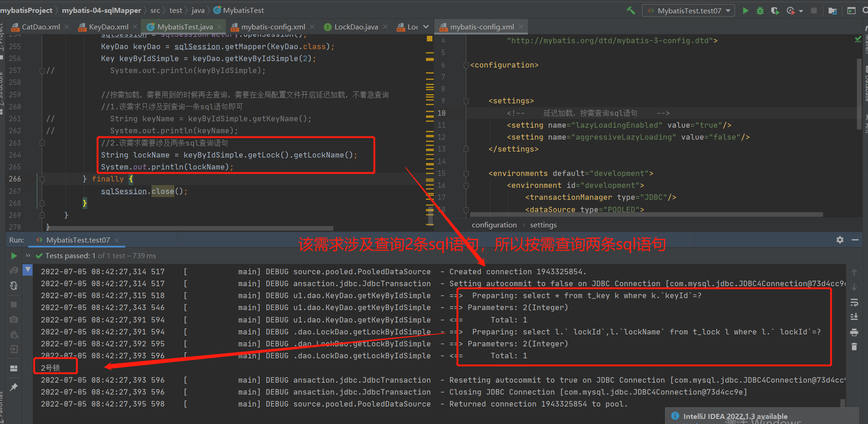Click the IntelliJ IDEA 2022.1.3 available notification
The height and width of the screenshot is (424, 868).
pos(735,416)
